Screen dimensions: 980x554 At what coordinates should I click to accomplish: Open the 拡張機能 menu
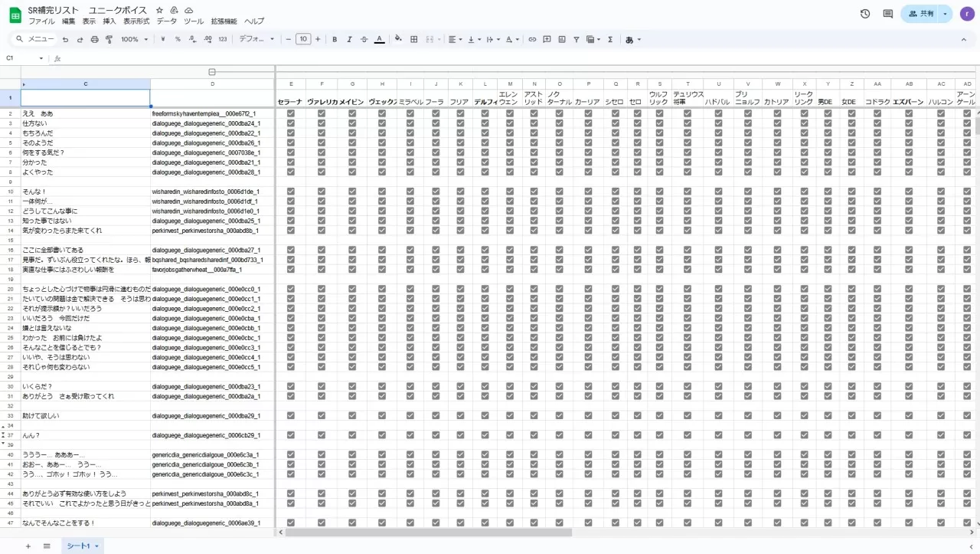(x=222, y=21)
